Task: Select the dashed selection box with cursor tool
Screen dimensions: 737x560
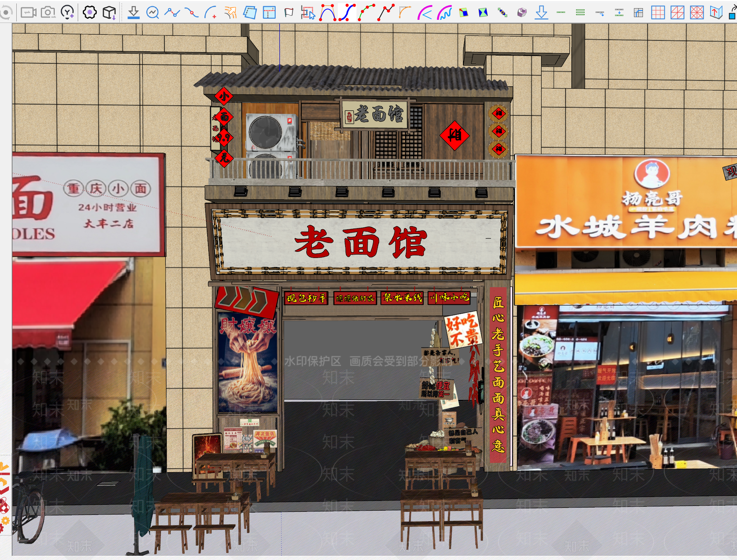Action: click(x=308, y=12)
